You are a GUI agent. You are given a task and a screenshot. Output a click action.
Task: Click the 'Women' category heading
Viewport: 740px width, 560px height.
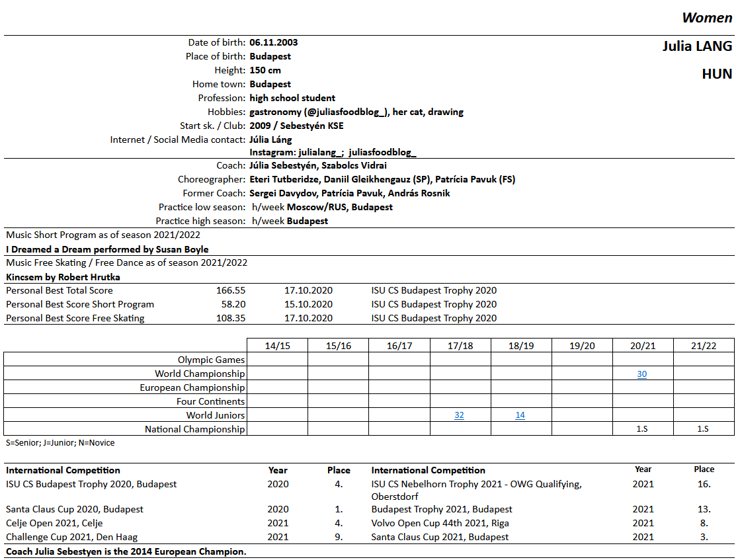click(707, 18)
